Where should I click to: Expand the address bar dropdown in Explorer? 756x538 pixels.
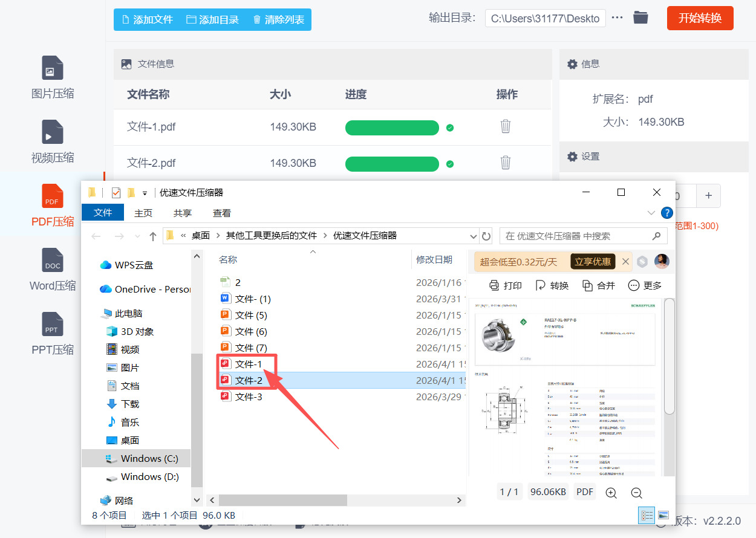474,236
